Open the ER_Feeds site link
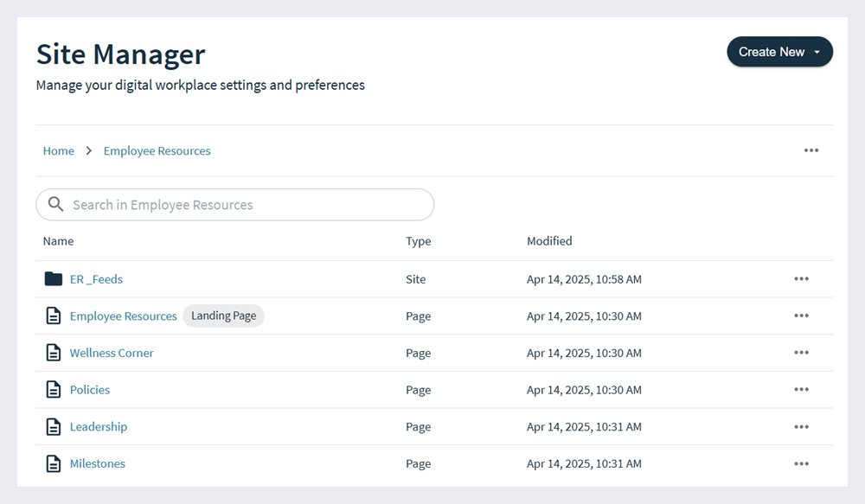The image size is (865, 504). click(x=96, y=279)
